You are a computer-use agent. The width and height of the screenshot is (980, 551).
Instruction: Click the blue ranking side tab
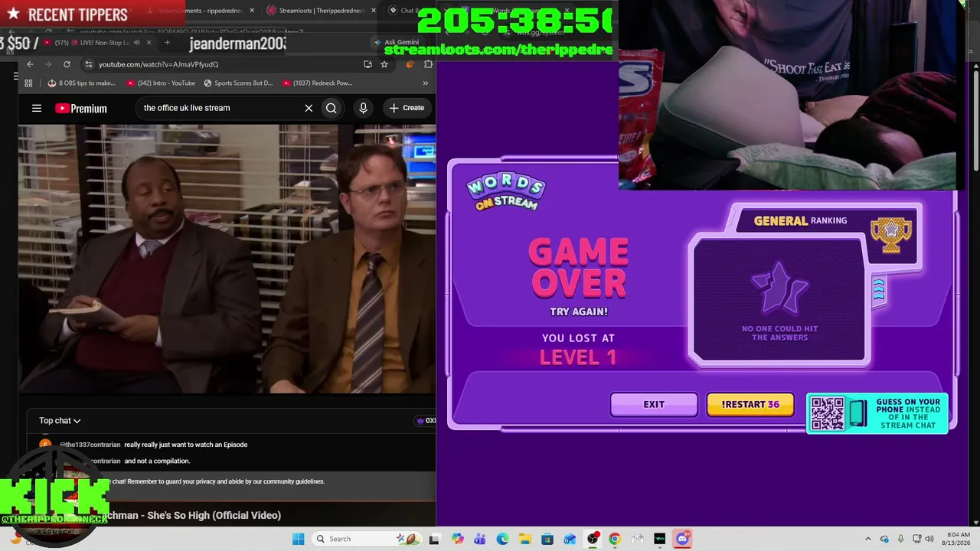click(878, 291)
